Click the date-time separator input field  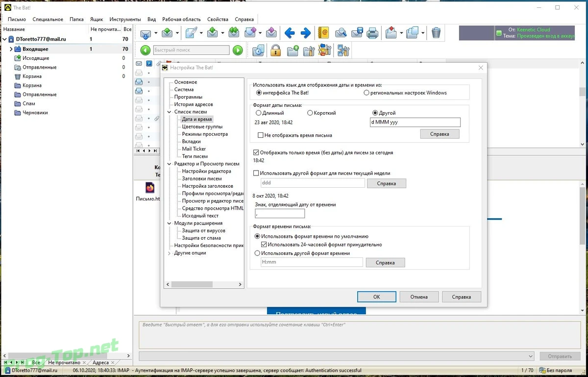pyautogui.click(x=280, y=213)
